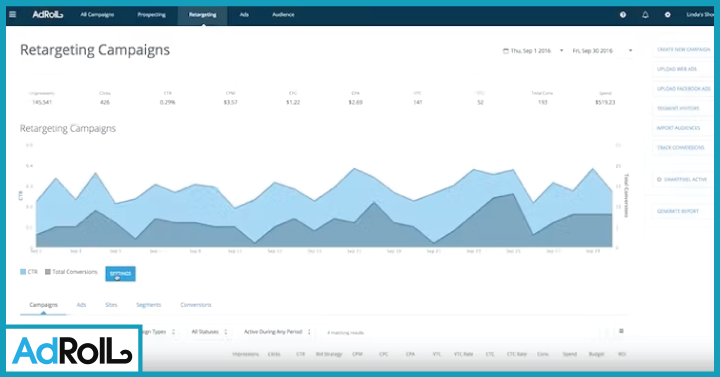Switch to the Sites tab

(111, 305)
